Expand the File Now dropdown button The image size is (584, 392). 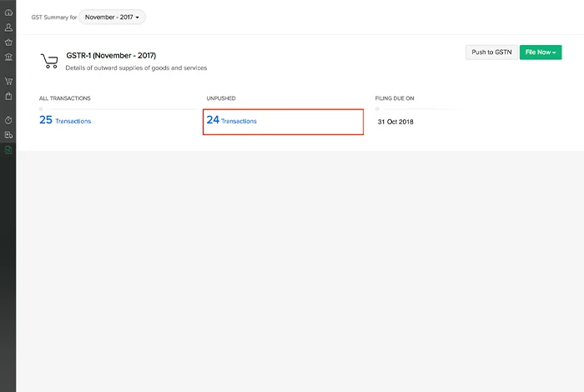(x=541, y=52)
